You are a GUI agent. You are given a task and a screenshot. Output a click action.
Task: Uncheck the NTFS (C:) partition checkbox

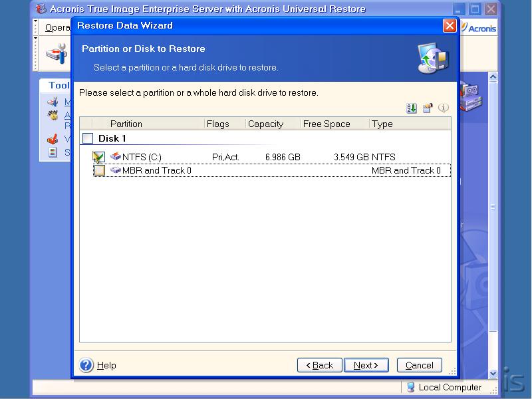click(99, 158)
